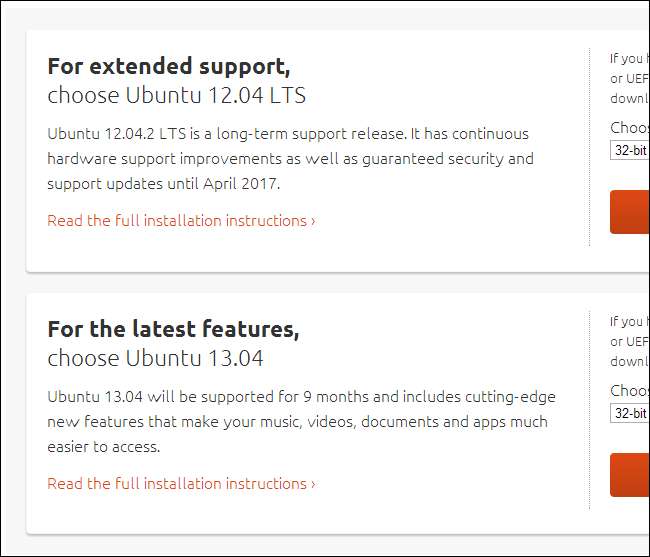Screen dimensions: 650x557
Task: Open Ubuntu 13.04 full installation instructions link
Action: 177,483
